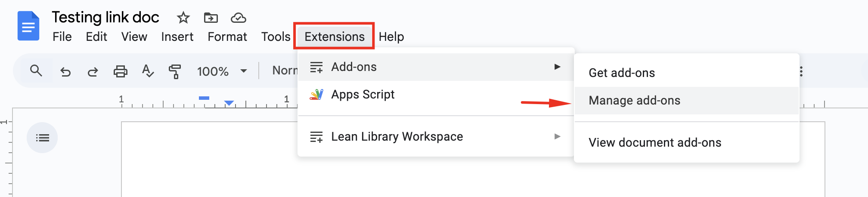The width and height of the screenshot is (868, 197).
Task: Click the blue left indent ruler marker
Action: click(229, 103)
